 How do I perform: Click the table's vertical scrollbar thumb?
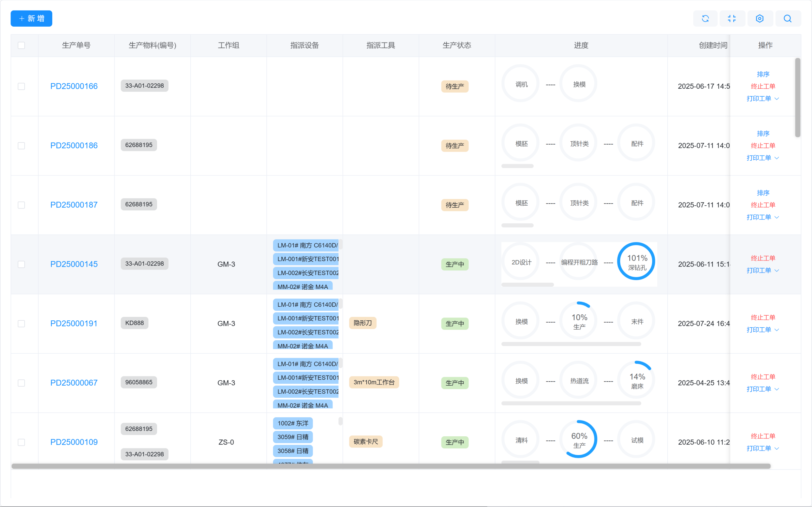(x=798, y=97)
